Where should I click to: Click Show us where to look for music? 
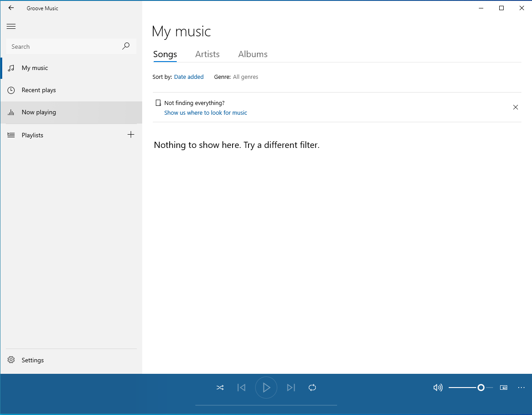click(x=206, y=113)
